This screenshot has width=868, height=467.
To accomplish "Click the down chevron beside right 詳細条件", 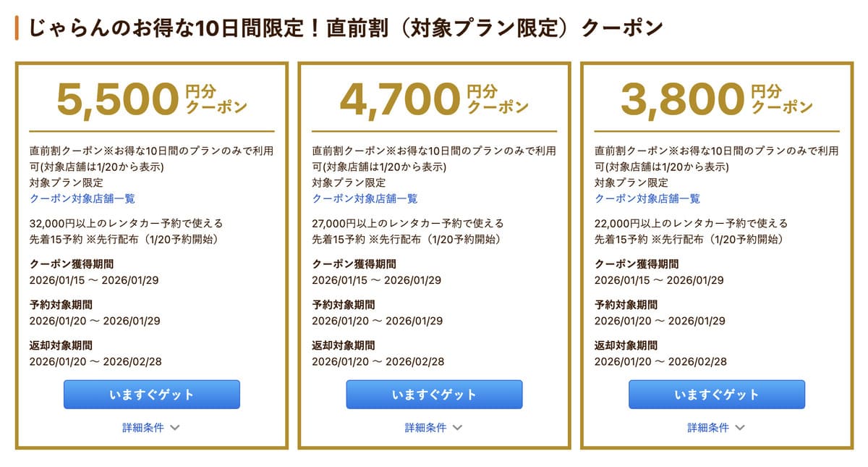I will 739,427.
